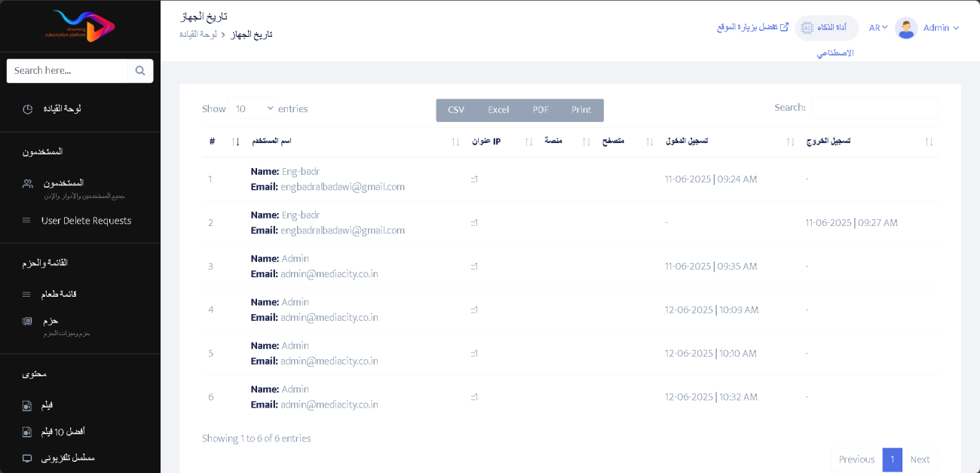Click the Admin profile avatar
Image resolution: width=980 pixels, height=473 pixels.
(x=906, y=28)
